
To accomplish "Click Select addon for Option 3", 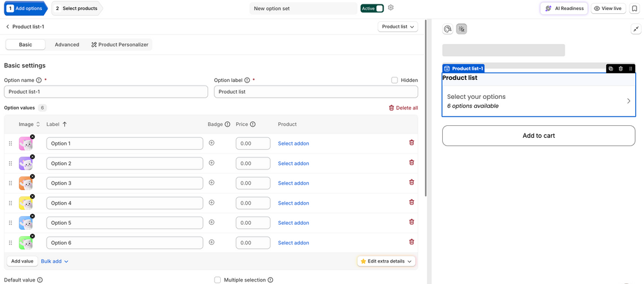I will (293, 183).
